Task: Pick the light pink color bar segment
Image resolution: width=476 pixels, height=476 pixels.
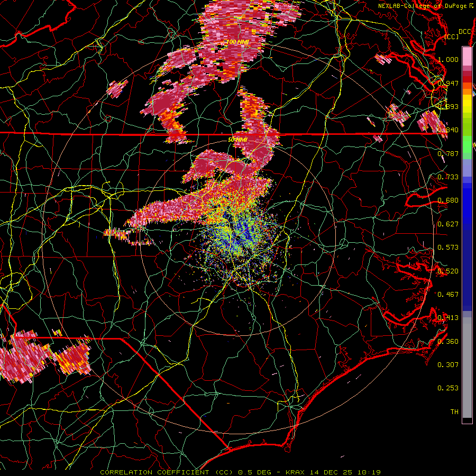Action: pyautogui.click(x=467, y=57)
